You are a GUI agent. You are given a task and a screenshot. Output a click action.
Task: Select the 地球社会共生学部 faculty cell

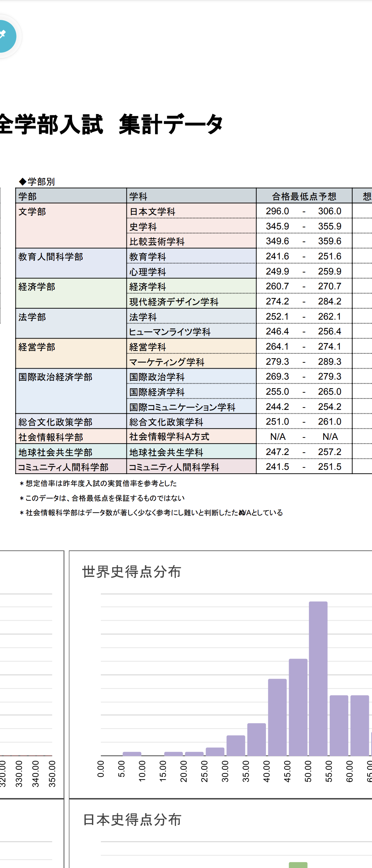click(71, 452)
